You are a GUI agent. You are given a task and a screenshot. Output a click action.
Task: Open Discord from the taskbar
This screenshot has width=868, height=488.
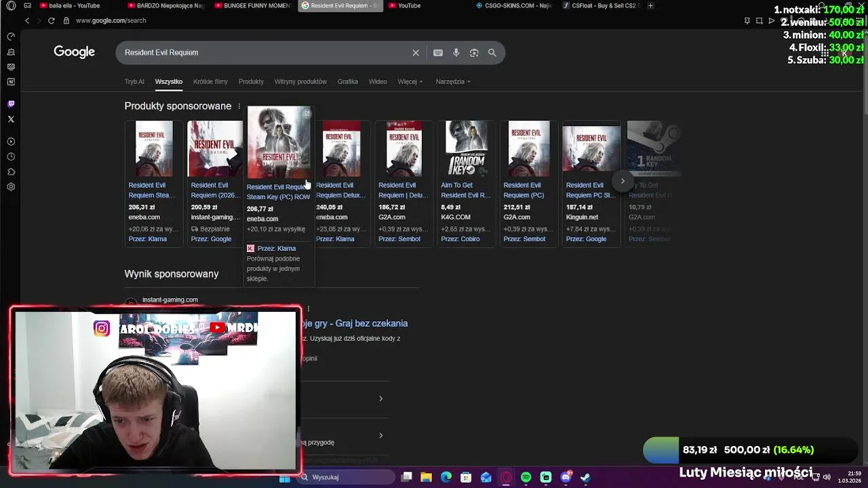tap(566, 477)
